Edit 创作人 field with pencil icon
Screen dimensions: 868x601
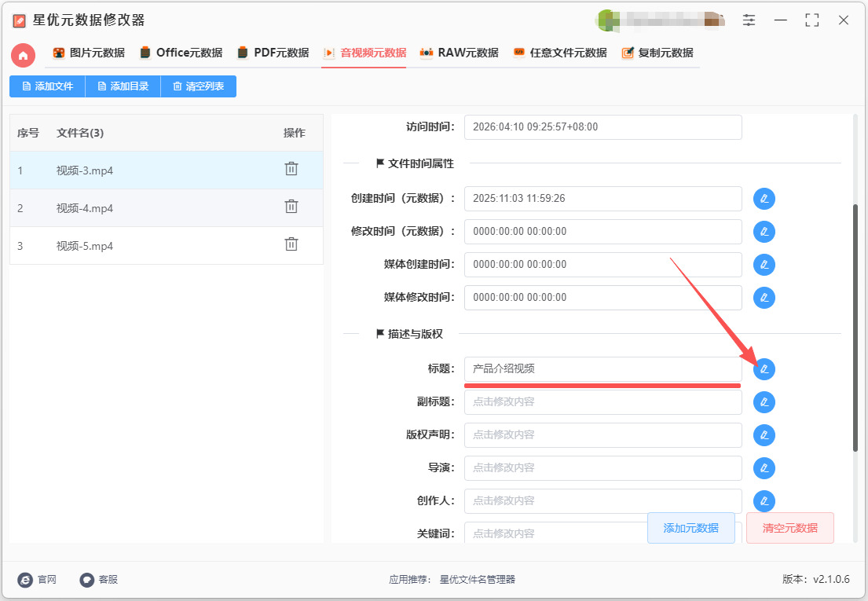[764, 501]
